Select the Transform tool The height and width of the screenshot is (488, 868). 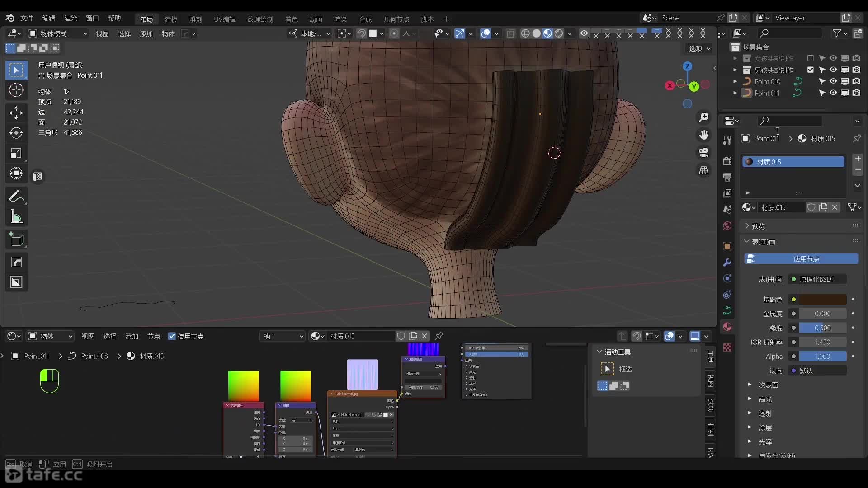coord(16,174)
